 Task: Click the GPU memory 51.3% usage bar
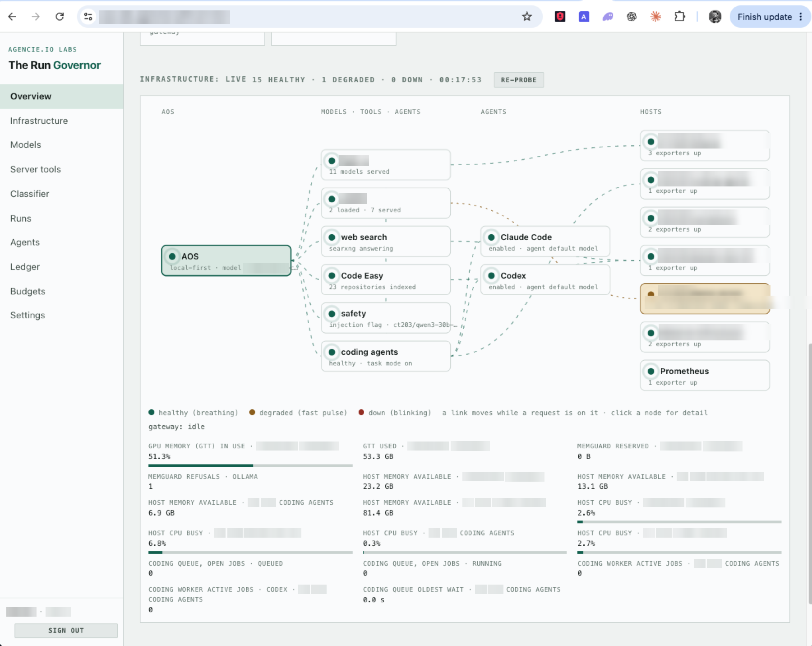(250, 465)
